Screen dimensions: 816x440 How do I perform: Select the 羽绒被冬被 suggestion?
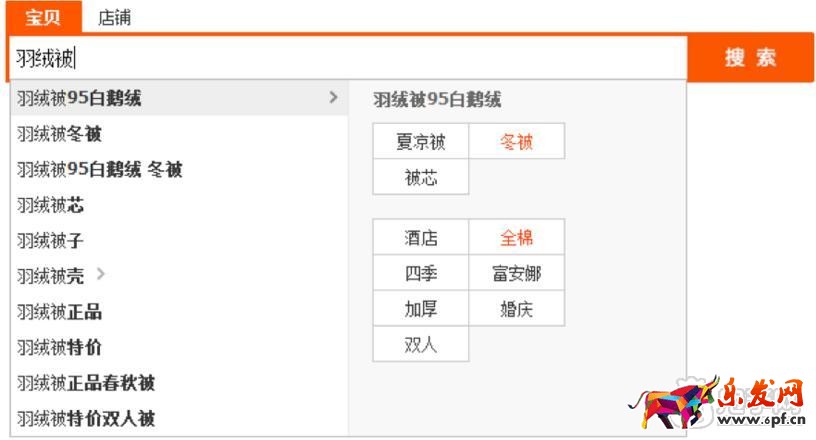coord(60,134)
